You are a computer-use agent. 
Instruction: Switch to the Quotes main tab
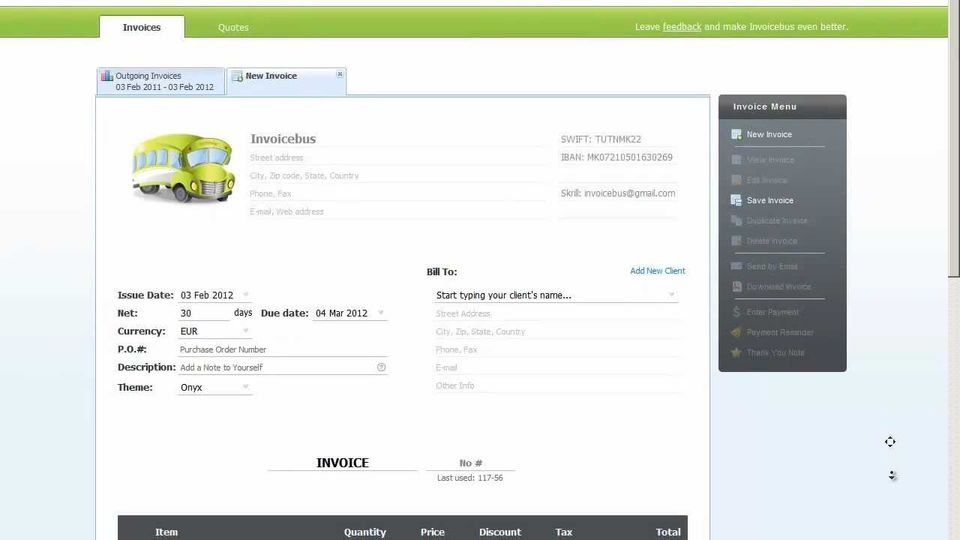[x=233, y=28]
